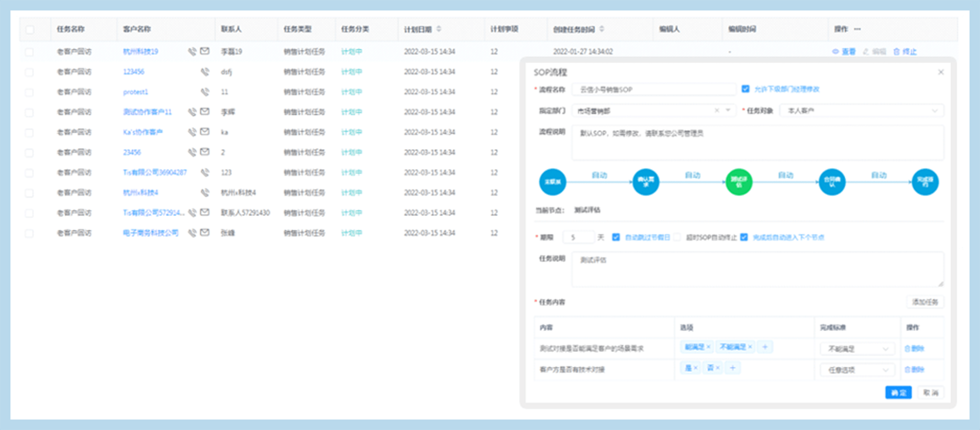Expand the 完成标准 dropdown showing 任意选项

(x=857, y=370)
